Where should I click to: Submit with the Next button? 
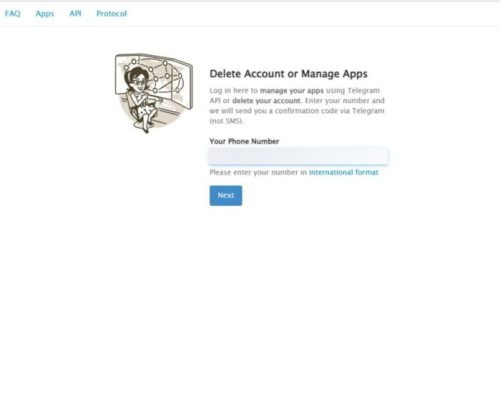[x=226, y=196]
